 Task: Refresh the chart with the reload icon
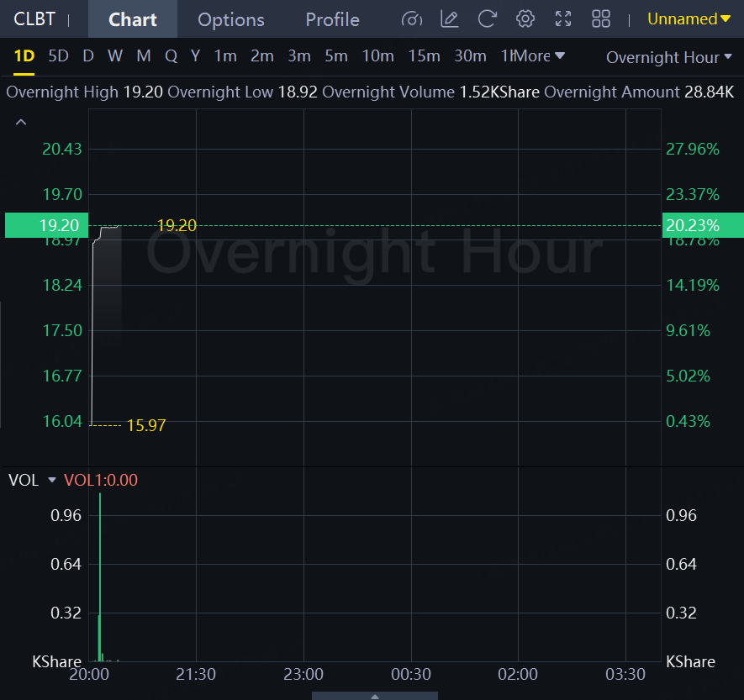[x=487, y=19]
